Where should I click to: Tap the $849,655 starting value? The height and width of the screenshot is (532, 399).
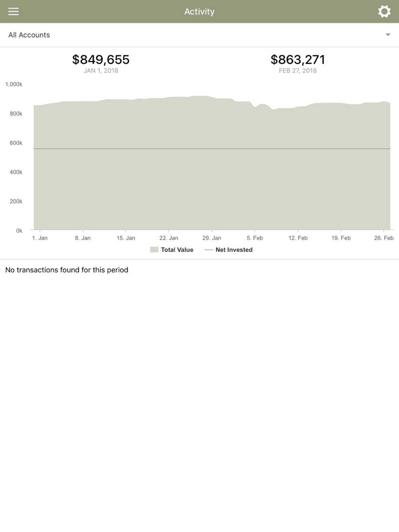101,59
